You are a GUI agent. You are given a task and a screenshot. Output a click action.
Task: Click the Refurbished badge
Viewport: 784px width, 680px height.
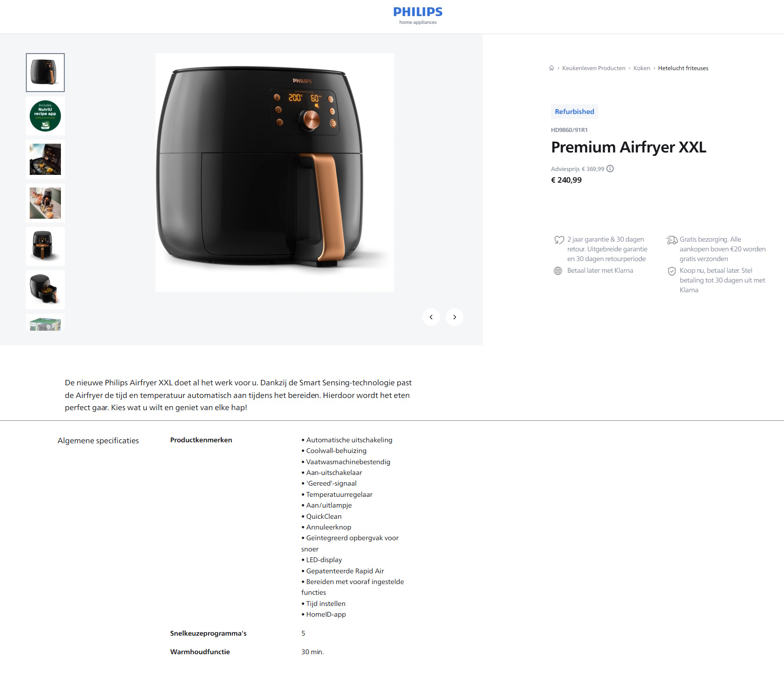574,112
